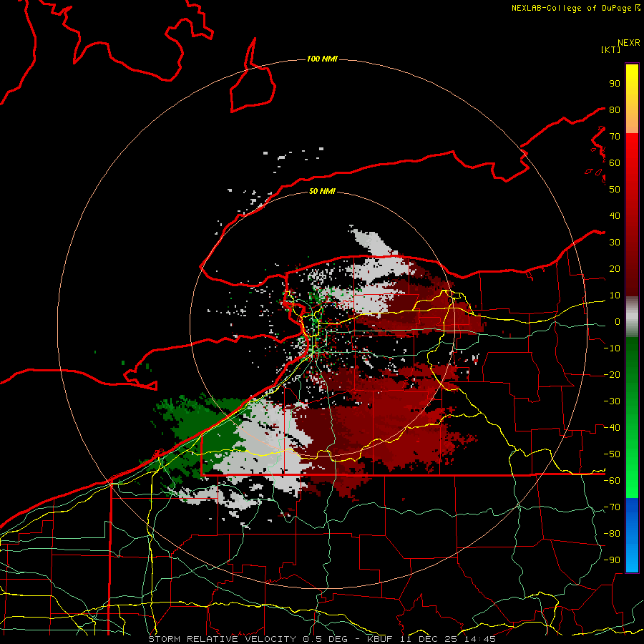Click the 10 value on velocity scale
Screen dimensions: 644x644
tap(615, 296)
